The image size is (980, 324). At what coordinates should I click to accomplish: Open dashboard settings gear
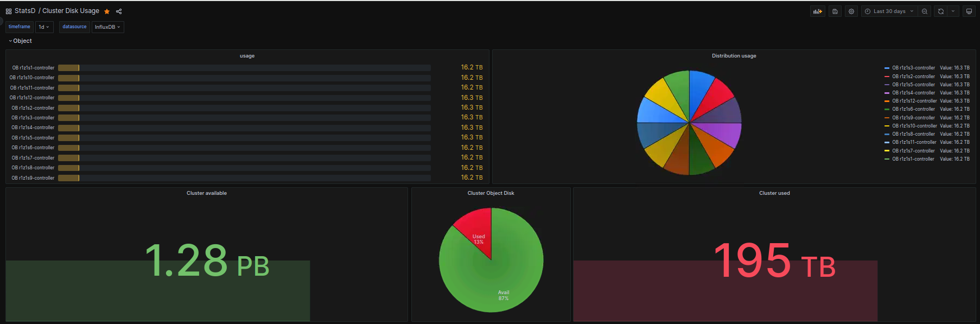tap(851, 11)
